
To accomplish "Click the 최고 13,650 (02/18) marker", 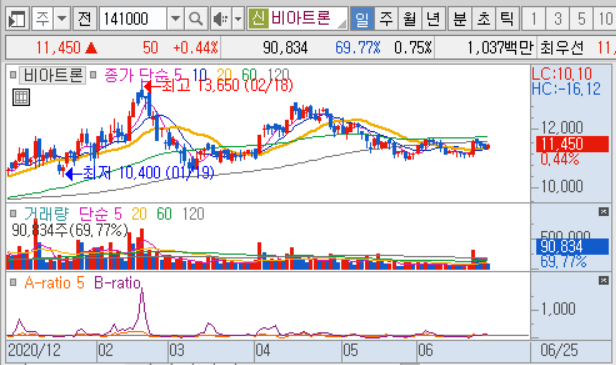I will pos(219,85).
